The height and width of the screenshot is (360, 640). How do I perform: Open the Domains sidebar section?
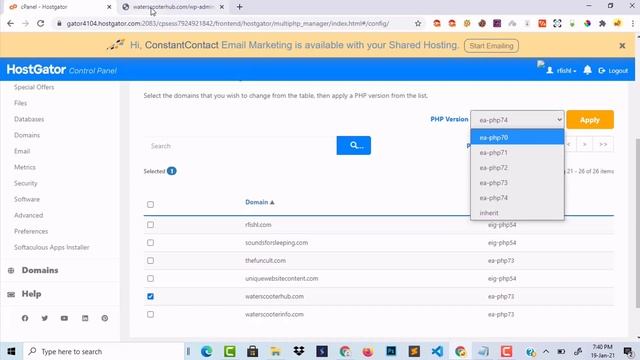coord(40,270)
